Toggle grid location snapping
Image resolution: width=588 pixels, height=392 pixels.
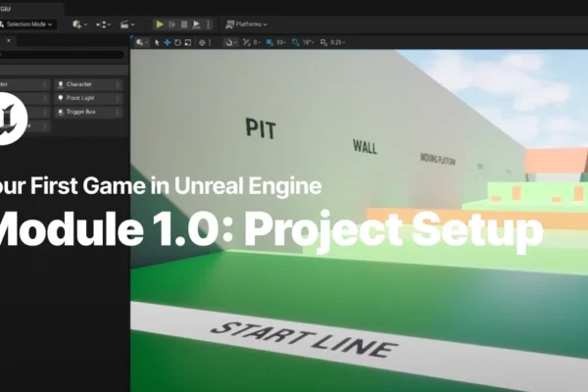(x=276, y=43)
